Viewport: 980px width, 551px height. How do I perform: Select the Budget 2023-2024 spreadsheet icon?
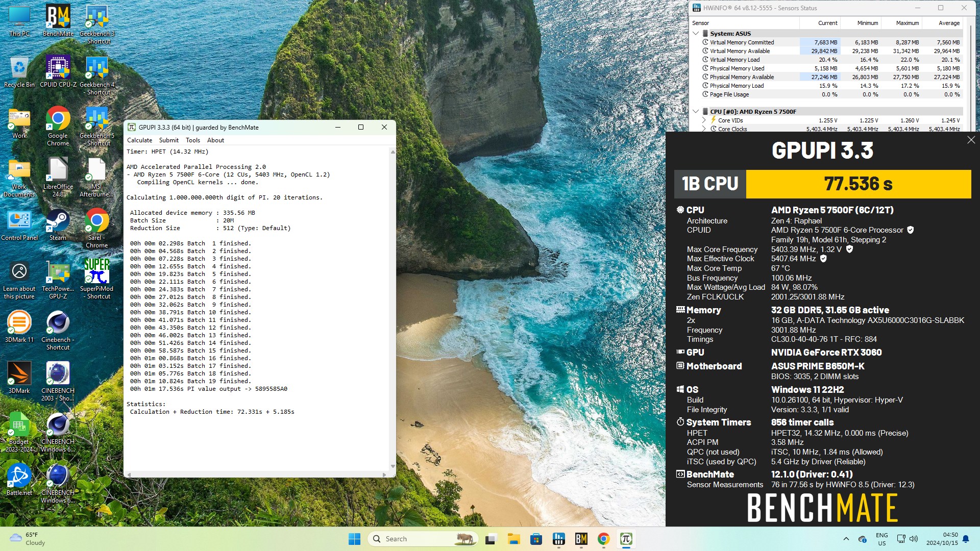coord(19,433)
